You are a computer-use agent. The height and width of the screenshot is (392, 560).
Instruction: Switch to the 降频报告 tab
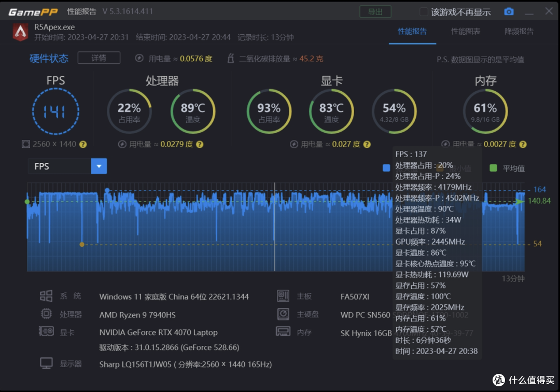(x=519, y=32)
